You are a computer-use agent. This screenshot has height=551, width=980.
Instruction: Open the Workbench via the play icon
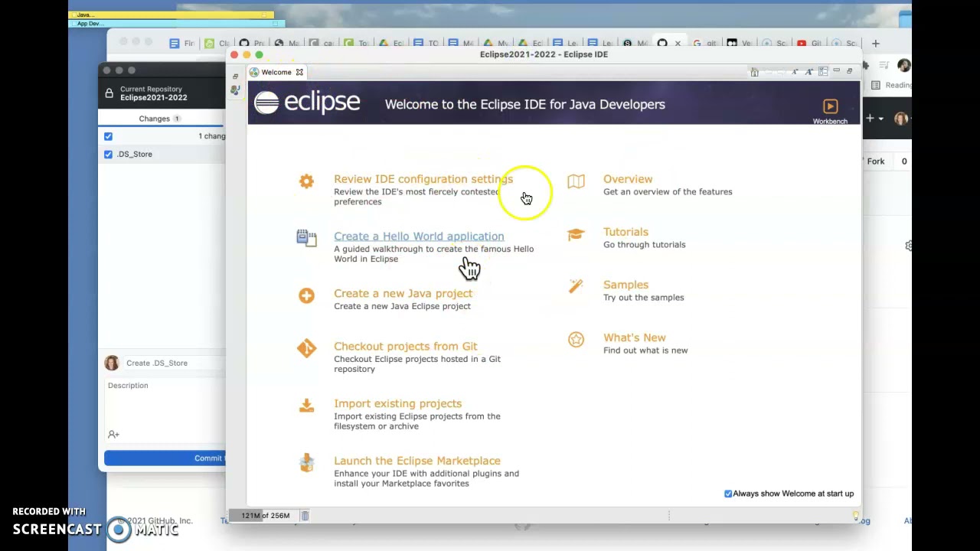pyautogui.click(x=831, y=106)
